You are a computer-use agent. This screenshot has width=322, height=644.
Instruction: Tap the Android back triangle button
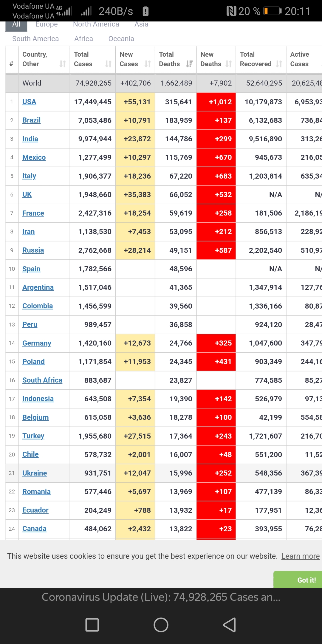[x=229, y=625]
